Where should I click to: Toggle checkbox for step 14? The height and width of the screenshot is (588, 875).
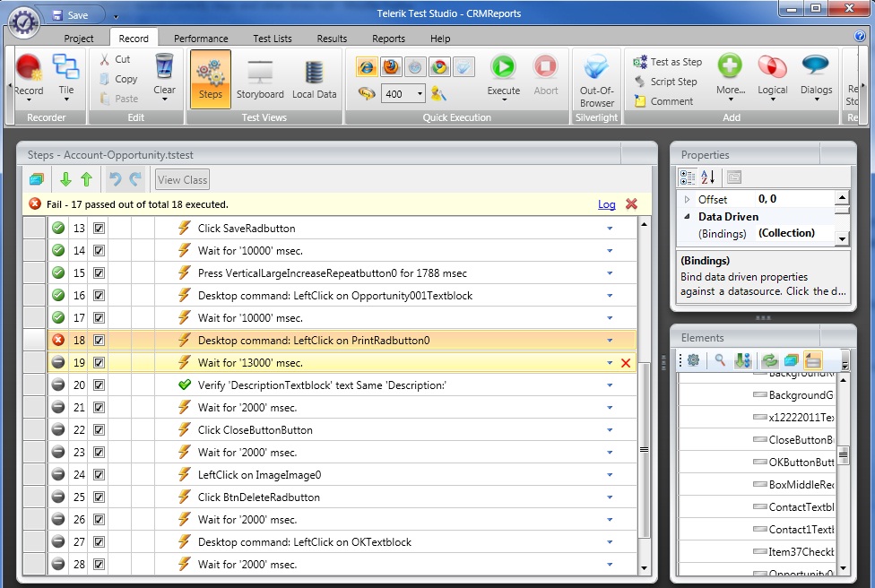click(99, 250)
